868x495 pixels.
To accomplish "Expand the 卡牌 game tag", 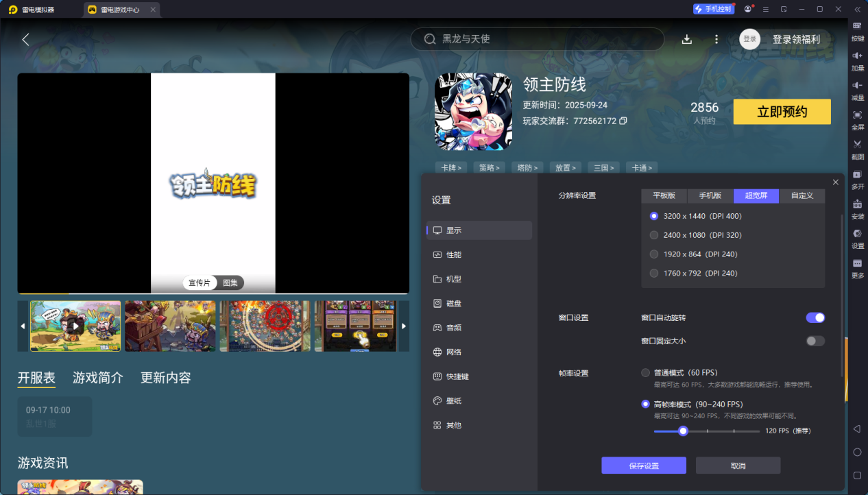I will (451, 167).
